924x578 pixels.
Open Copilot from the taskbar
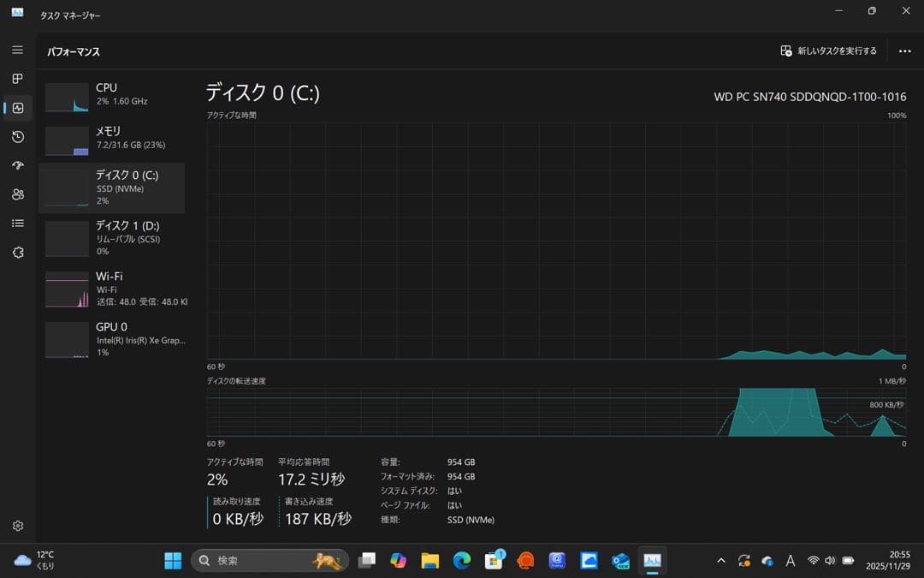pos(397,560)
